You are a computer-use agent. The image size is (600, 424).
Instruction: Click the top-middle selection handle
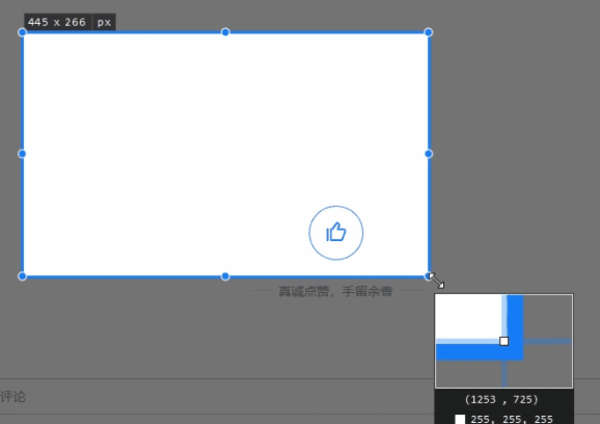[x=225, y=32]
